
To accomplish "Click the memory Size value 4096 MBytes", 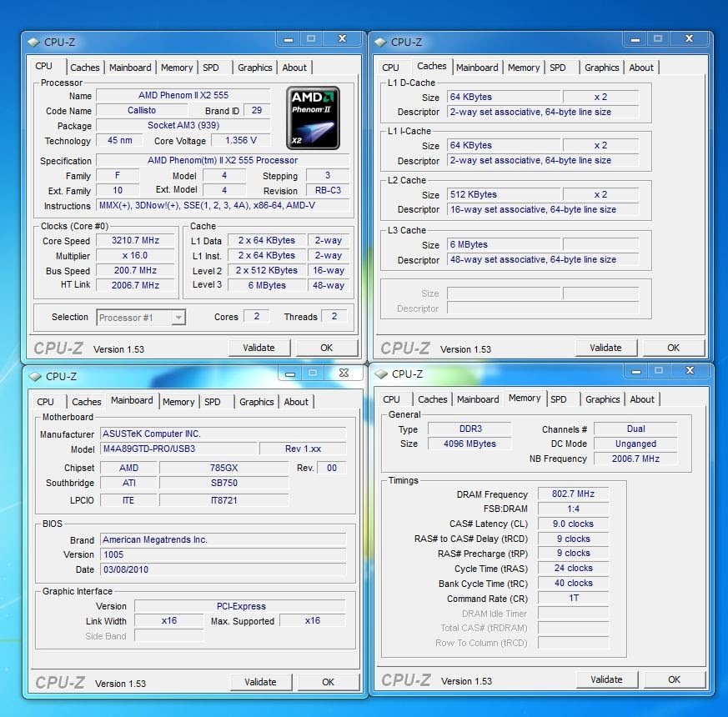I will click(469, 444).
